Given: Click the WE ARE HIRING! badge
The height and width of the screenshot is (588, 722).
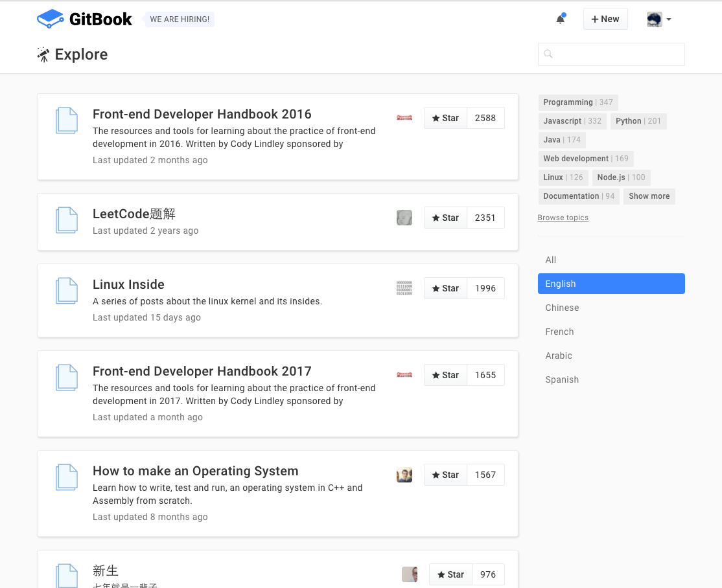Looking at the screenshot, I should [x=179, y=19].
